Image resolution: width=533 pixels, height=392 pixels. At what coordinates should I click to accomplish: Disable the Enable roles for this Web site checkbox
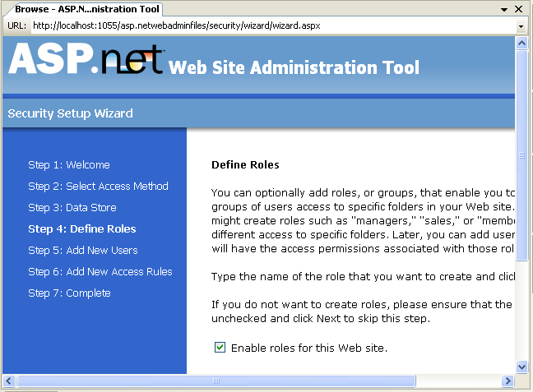coord(220,348)
